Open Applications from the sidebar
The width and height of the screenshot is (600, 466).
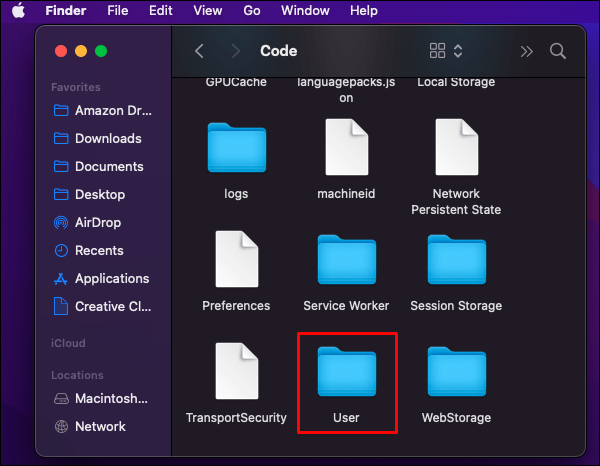pos(111,278)
